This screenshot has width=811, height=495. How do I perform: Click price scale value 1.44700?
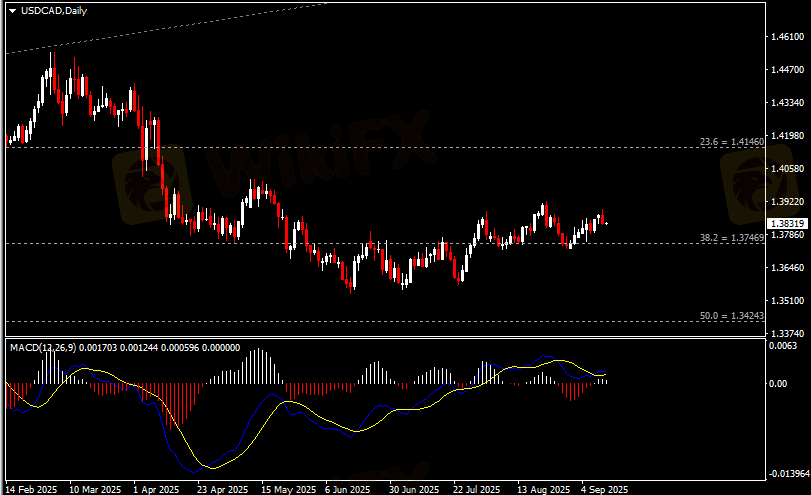click(x=787, y=70)
